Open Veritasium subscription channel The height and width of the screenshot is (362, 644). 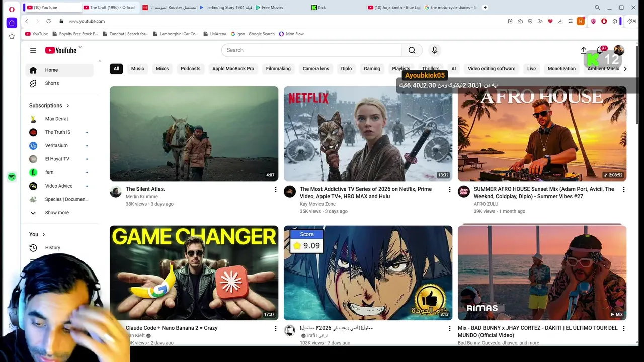(59, 146)
